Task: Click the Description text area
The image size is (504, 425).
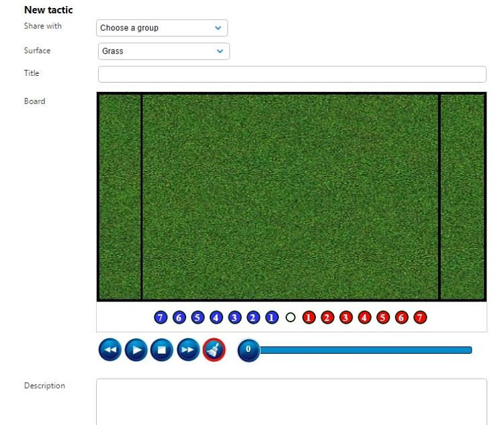Action: point(292,402)
